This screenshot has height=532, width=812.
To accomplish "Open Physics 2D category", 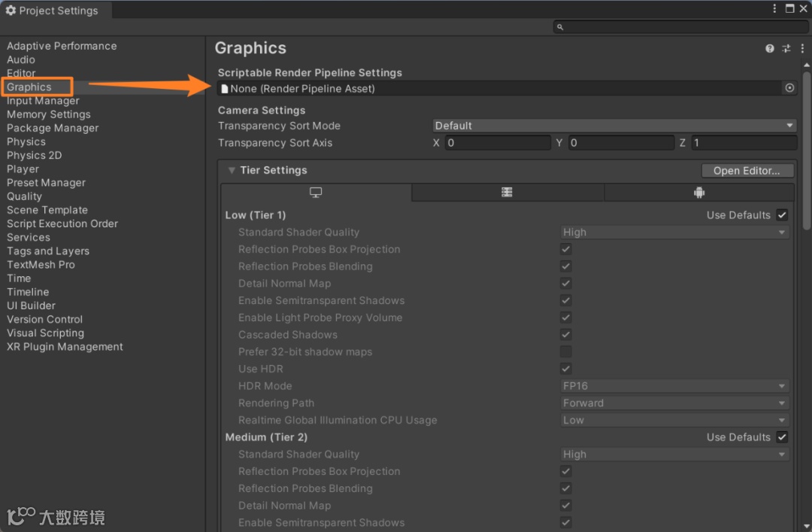I will tap(34, 156).
